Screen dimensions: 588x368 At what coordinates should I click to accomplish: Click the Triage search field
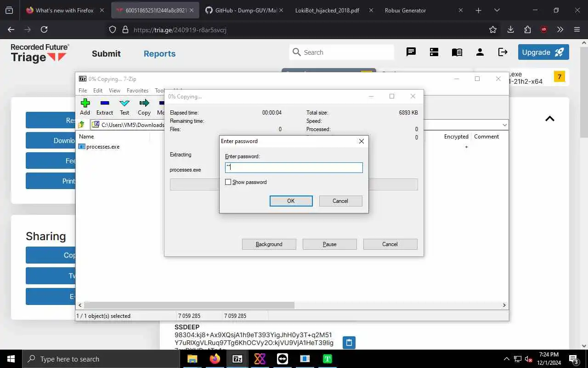341,52
